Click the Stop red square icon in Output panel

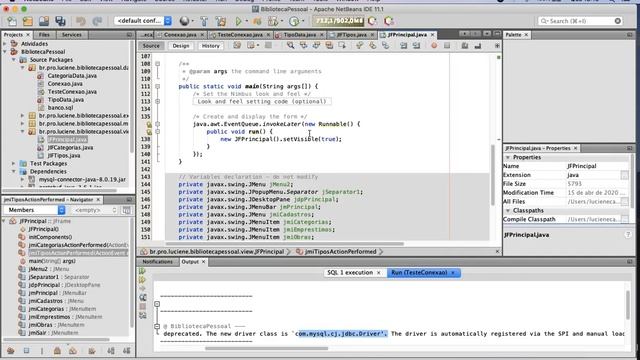tap(142, 306)
